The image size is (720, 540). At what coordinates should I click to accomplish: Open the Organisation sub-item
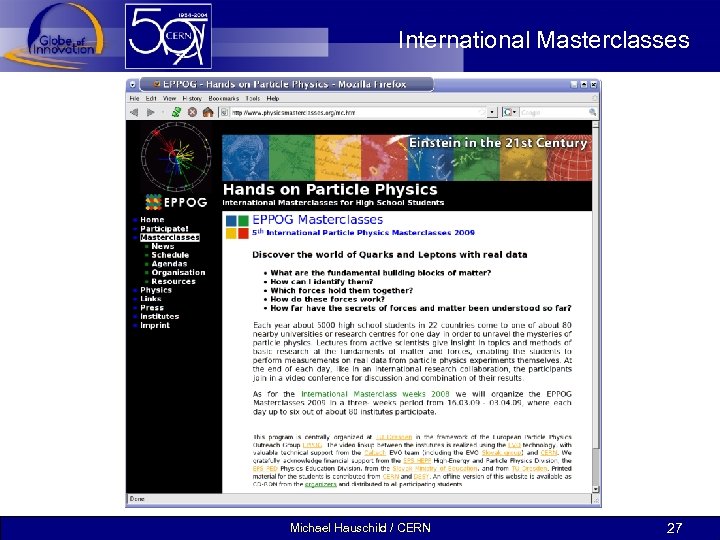(178, 272)
